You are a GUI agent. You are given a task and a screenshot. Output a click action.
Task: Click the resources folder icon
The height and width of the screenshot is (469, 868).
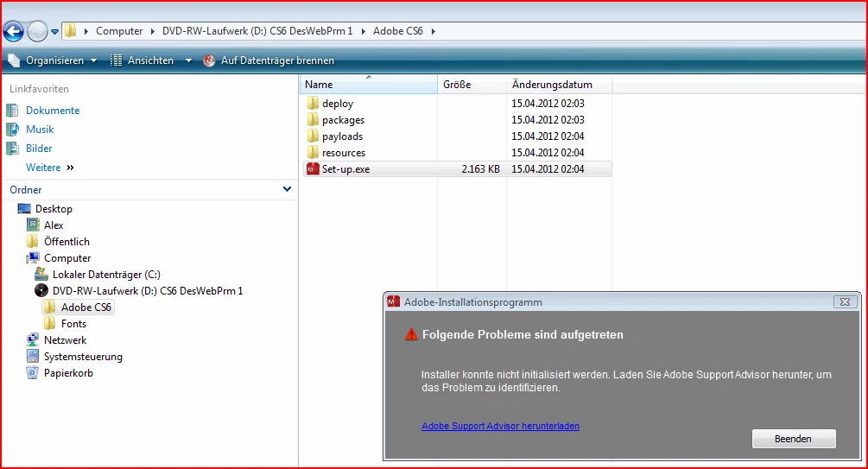coord(313,152)
